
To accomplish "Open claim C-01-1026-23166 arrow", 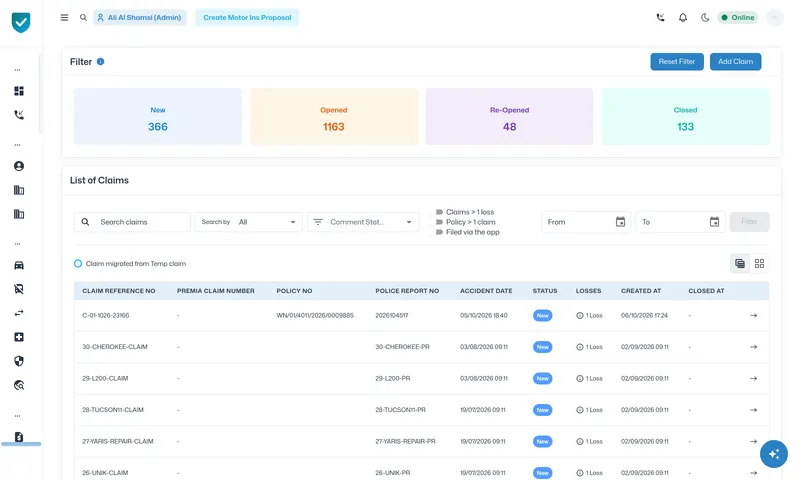I will [x=753, y=315].
